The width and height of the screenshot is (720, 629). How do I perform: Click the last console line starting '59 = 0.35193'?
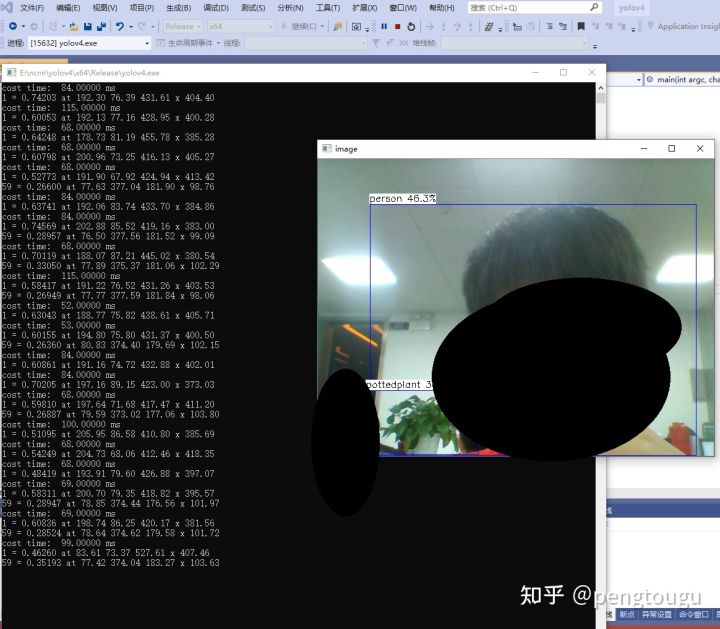pyautogui.click(x=111, y=563)
